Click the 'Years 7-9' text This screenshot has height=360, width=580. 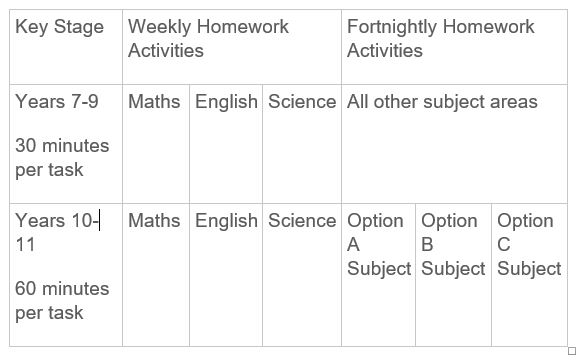(x=57, y=101)
